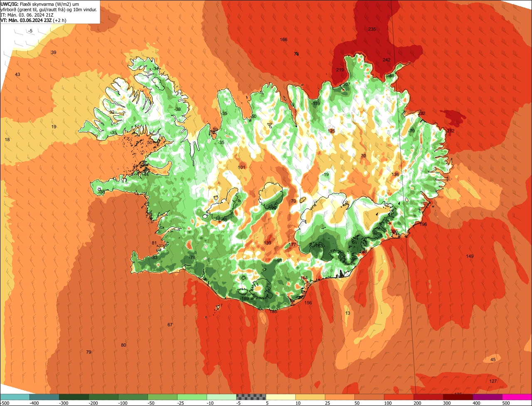The image size is (532, 406).
Task: Click the southwest value '81'
Action: pos(154,243)
